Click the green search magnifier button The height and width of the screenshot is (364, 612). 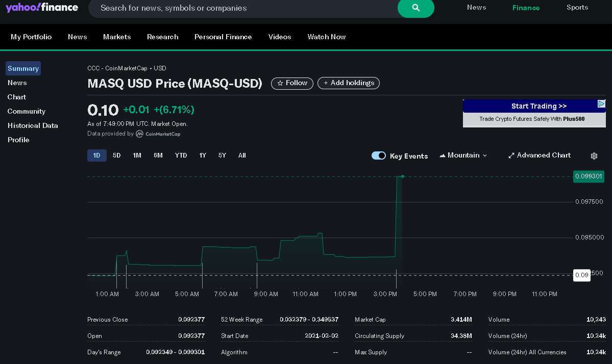[415, 8]
